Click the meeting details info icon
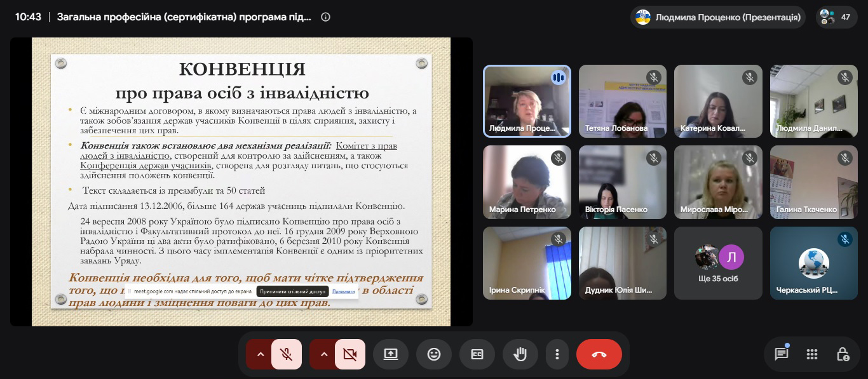The height and width of the screenshot is (379, 868). coord(325,17)
